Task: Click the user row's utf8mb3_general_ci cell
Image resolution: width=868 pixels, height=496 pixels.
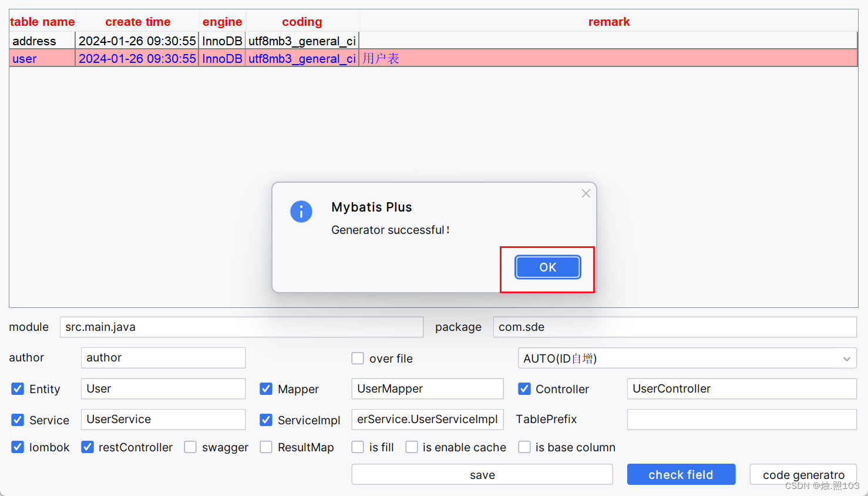Action: point(302,58)
